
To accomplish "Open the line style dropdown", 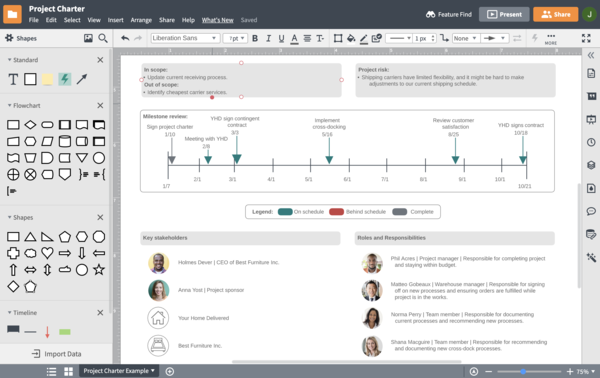I will click(399, 38).
